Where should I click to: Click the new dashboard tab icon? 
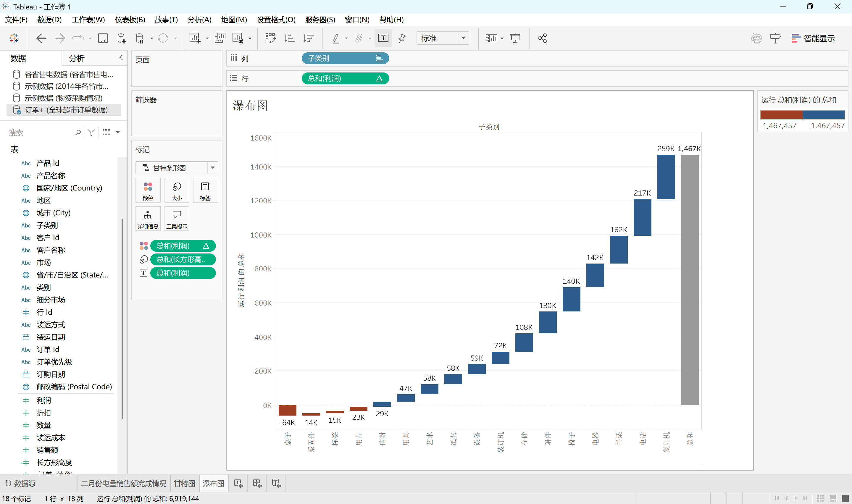pos(257,483)
